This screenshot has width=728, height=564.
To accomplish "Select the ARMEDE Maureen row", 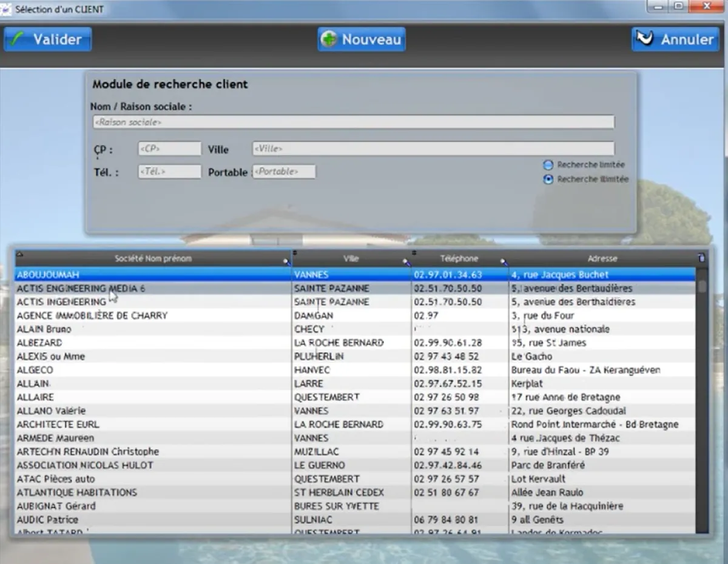I will 355,438.
